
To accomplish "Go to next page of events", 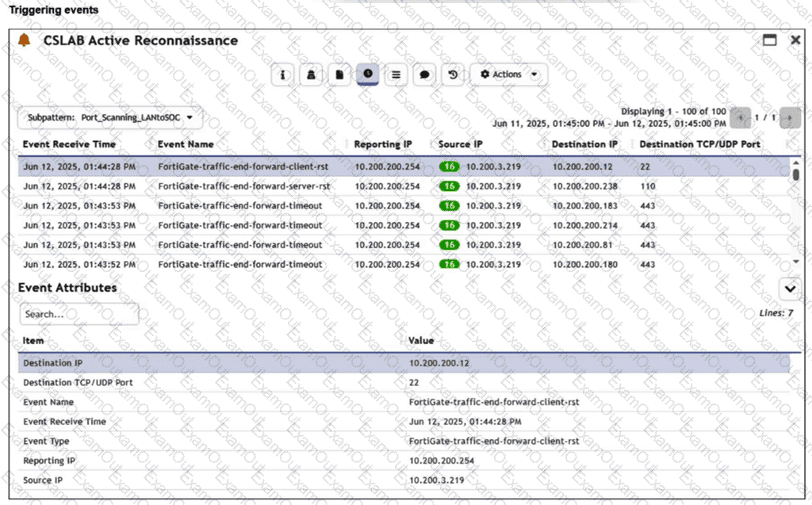I will tap(790, 118).
